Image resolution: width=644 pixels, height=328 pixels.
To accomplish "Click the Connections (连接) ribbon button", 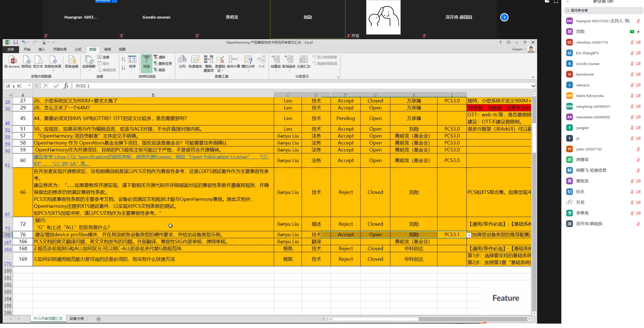I will coord(104,57).
